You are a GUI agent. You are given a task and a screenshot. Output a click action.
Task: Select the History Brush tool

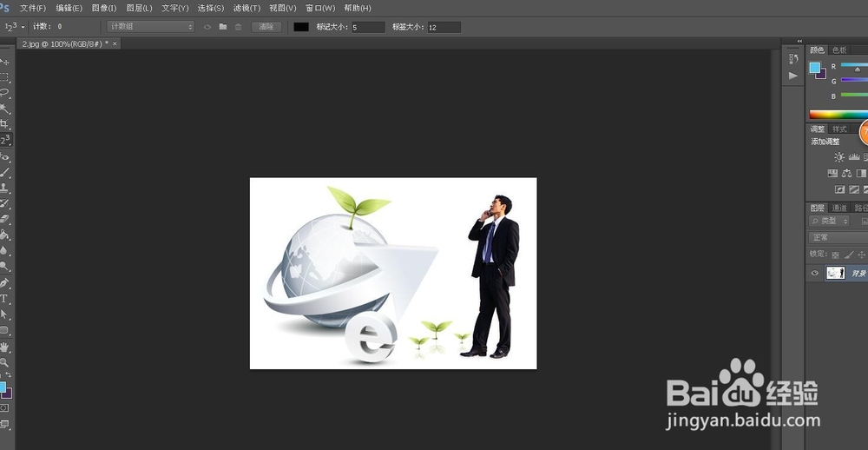[x=4, y=203]
